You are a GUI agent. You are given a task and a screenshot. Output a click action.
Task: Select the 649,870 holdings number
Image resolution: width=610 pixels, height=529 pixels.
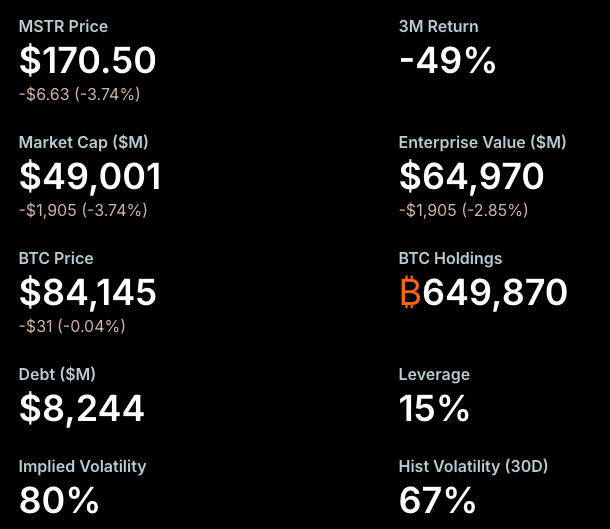pyautogui.click(x=495, y=293)
